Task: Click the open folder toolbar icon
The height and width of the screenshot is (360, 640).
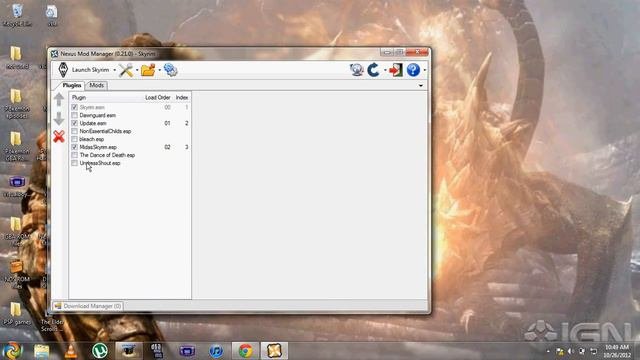Action: tap(148, 70)
